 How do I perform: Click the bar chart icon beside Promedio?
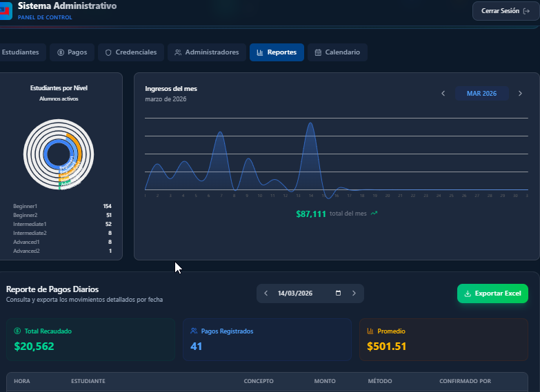(370, 331)
